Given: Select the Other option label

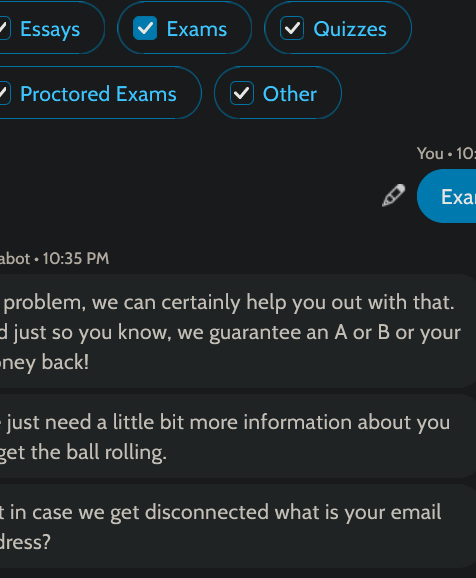Looking at the screenshot, I should pyautogui.click(x=289, y=94).
